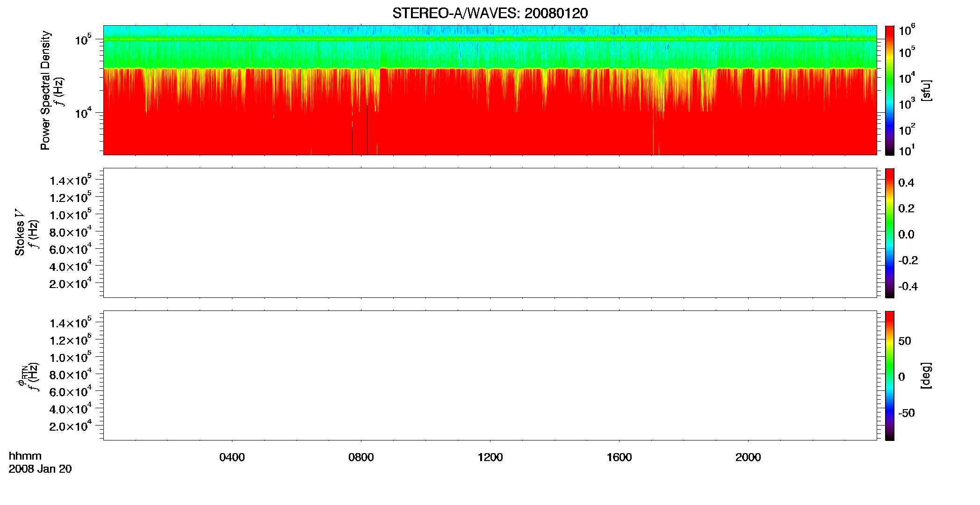
Task: Click the empty bottom azimuth plot panel
Action: pos(490,375)
